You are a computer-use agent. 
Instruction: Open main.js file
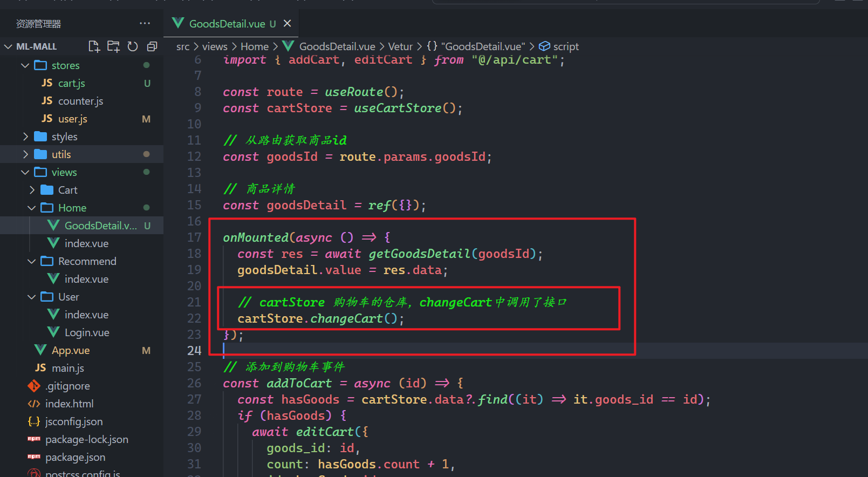[x=68, y=368]
